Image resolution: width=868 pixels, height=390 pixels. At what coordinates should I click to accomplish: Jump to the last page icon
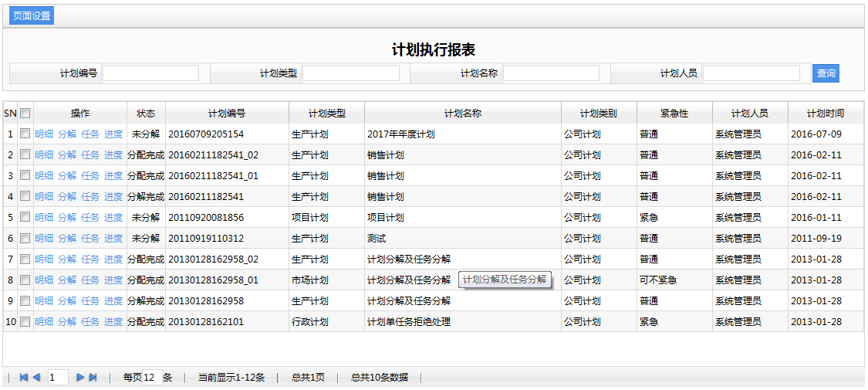[x=93, y=378]
